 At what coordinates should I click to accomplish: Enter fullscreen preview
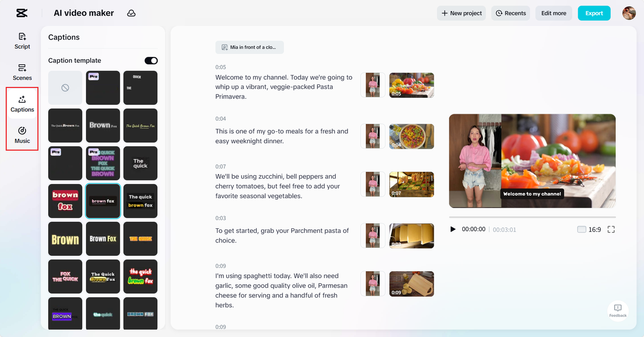[611, 229]
